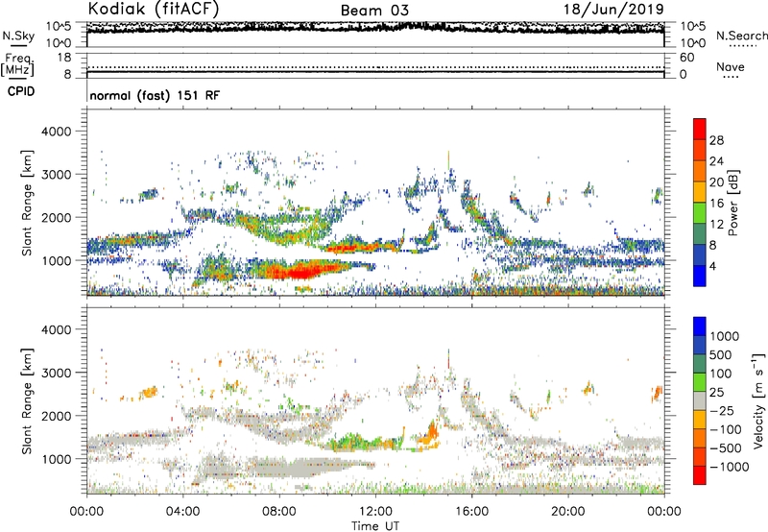Click the '-25' velocity scale value
Screen dimensions: 768x532
pos(722,411)
